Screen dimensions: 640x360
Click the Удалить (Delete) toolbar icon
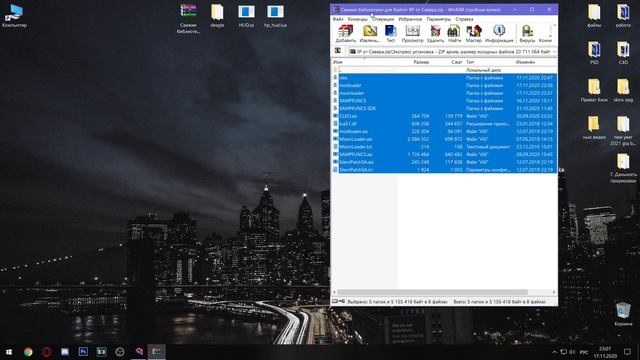coord(435,33)
